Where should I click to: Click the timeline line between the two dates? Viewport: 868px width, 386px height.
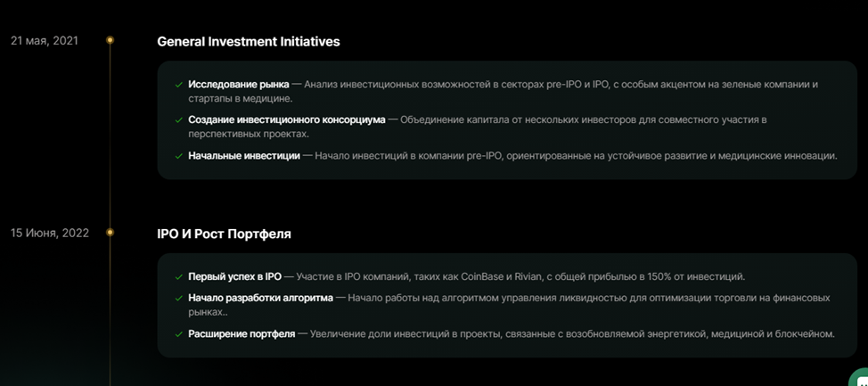point(110,134)
